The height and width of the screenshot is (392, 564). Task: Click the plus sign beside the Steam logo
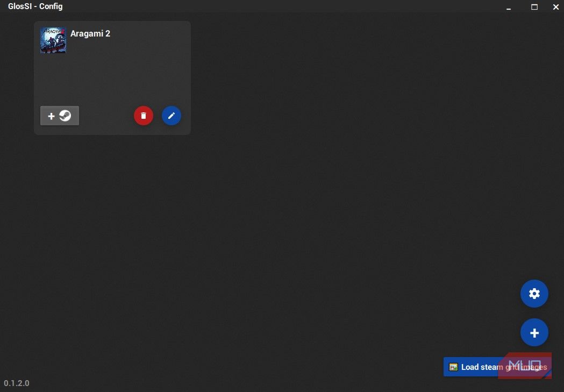click(51, 116)
